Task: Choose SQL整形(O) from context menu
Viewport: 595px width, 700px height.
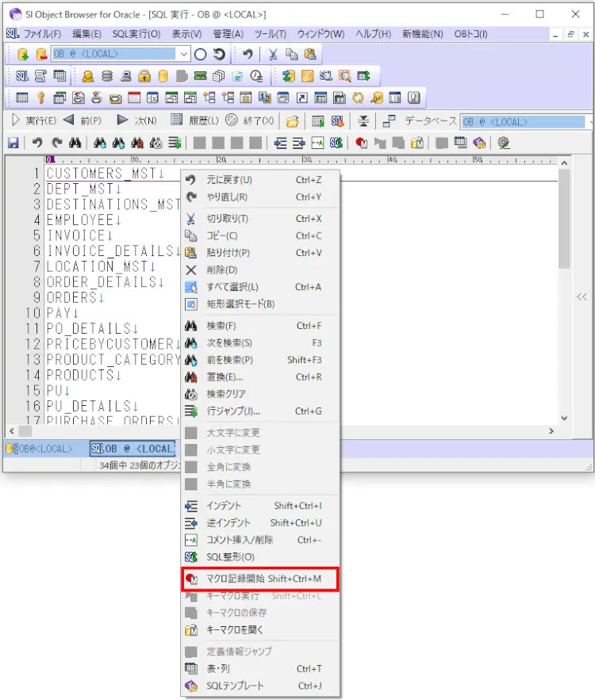Action: tap(260, 557)
